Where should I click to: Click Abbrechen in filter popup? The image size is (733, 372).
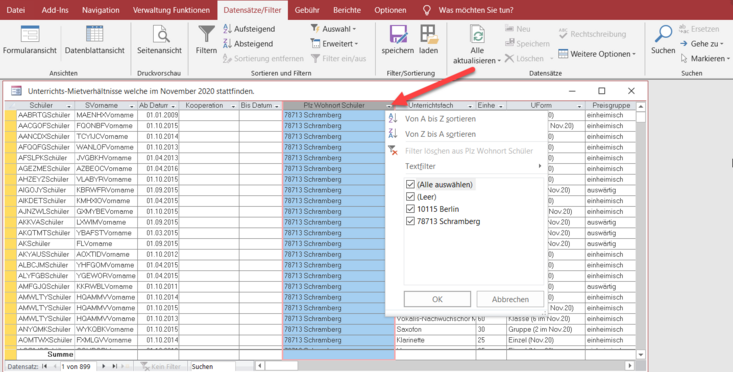(510, 299)
